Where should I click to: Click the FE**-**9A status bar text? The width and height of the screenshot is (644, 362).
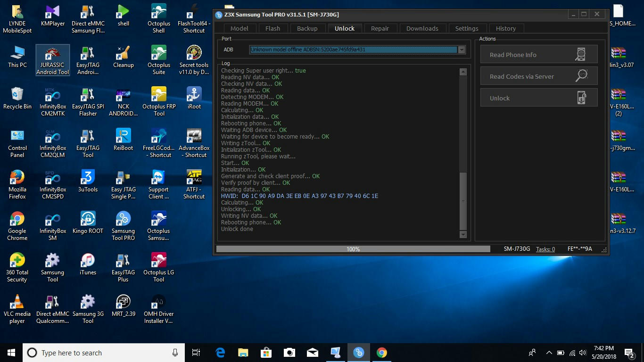(580, 249)
